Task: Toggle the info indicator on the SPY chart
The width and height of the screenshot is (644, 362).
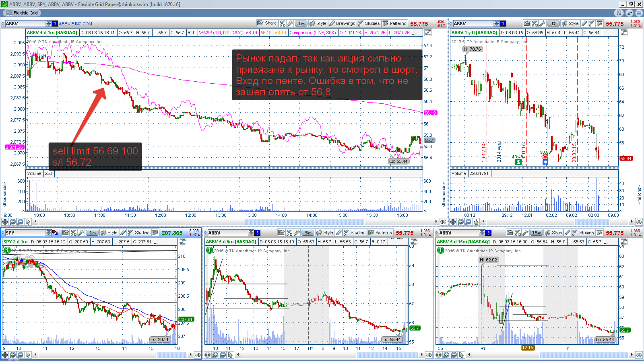Action: (7, 250)
